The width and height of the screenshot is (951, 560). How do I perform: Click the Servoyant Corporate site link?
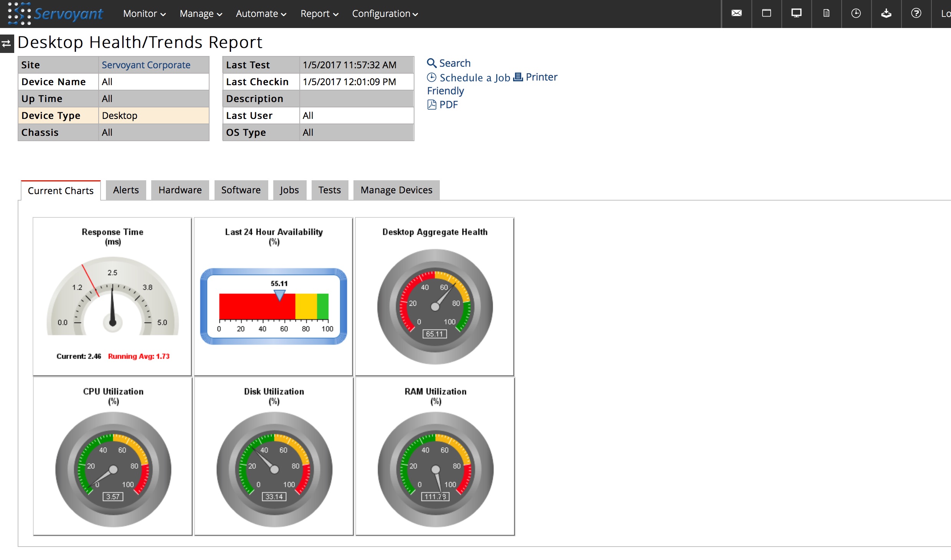(x=145, y=65)
